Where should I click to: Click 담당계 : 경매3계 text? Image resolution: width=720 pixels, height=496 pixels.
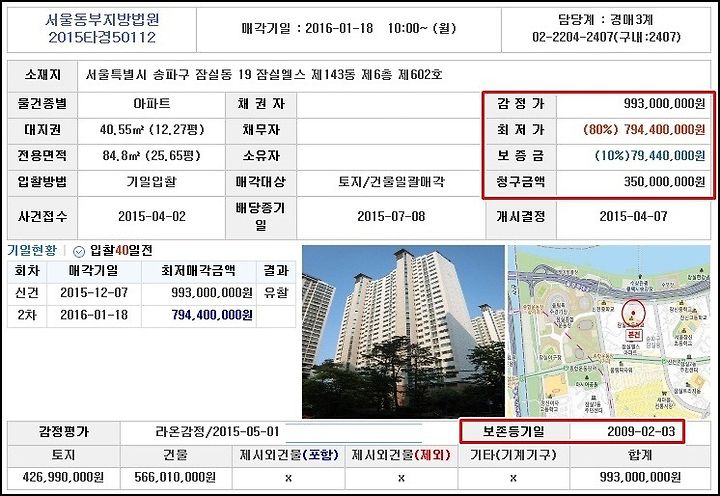(x=605, y=20)
